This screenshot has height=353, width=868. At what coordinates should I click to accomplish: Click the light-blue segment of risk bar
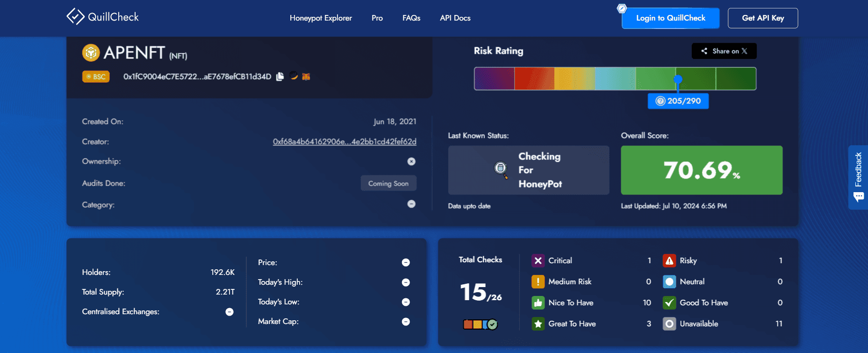615,79
